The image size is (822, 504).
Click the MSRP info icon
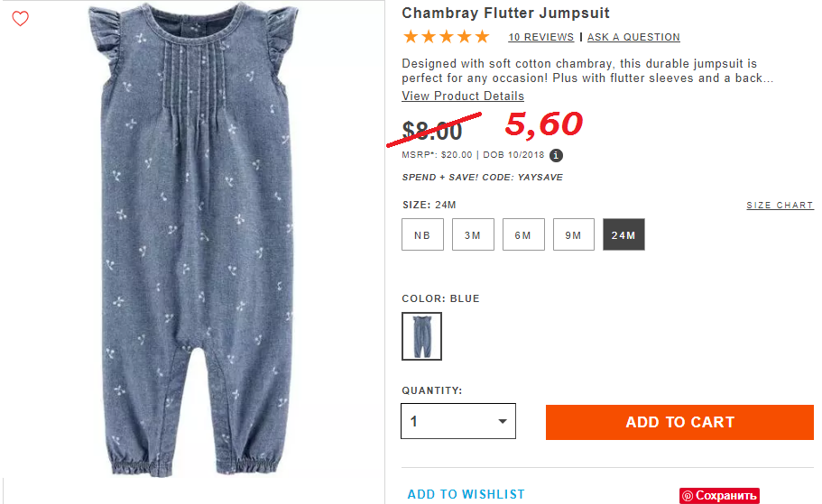coord(556,156)
